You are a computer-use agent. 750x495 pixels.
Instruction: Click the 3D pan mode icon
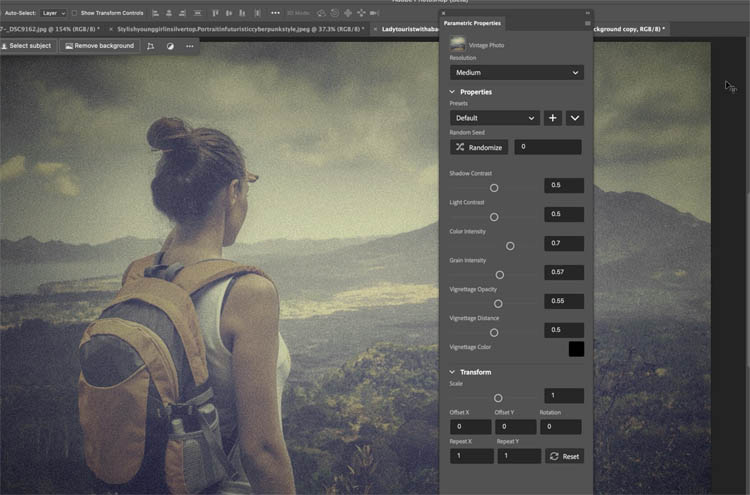coord(348,13)
